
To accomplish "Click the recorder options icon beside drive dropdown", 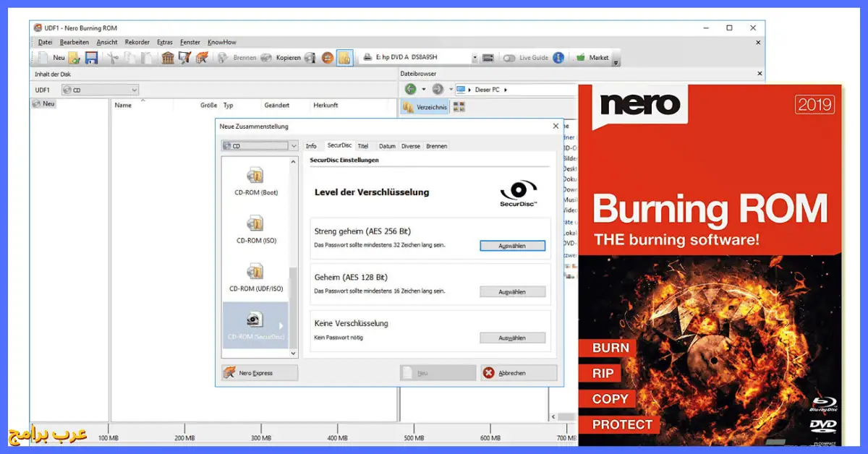I will 488,58.
